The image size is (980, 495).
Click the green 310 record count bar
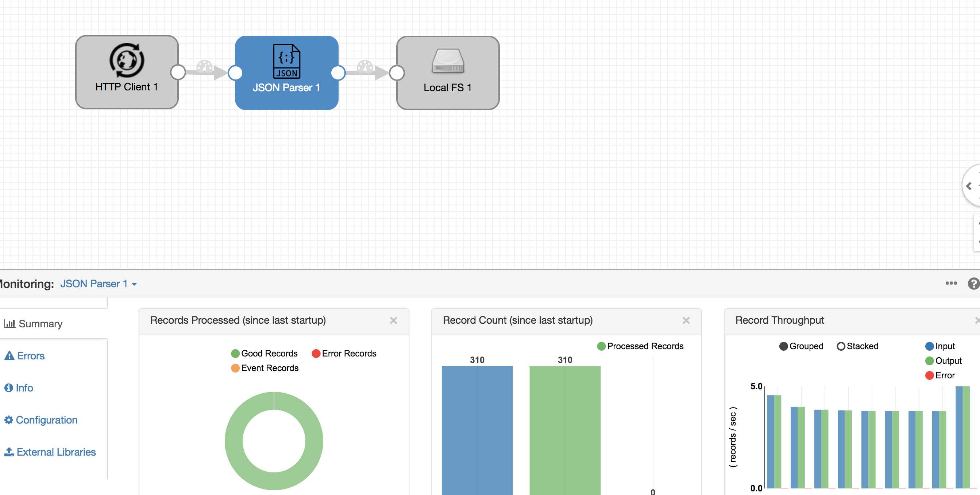tap(565, 430)
